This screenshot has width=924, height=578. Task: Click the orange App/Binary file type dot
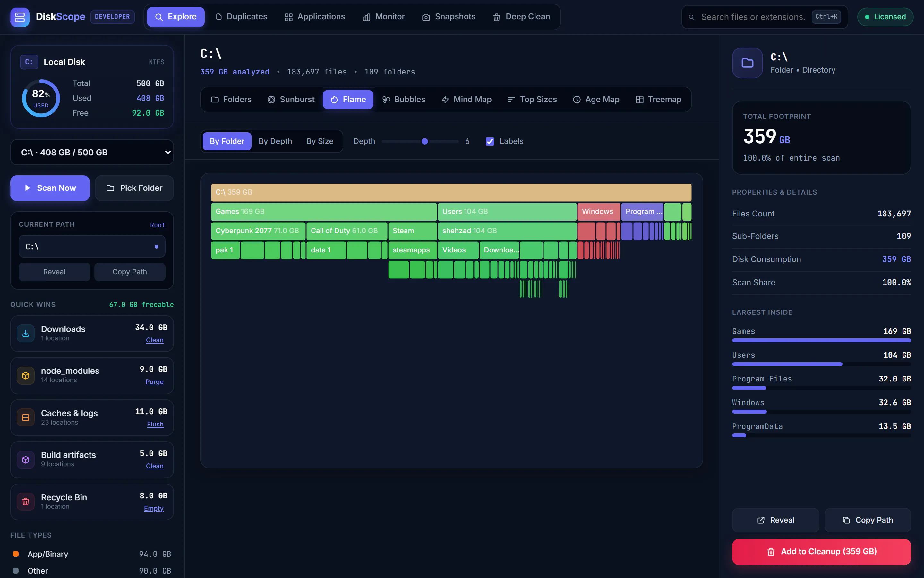tap(16, 554)
